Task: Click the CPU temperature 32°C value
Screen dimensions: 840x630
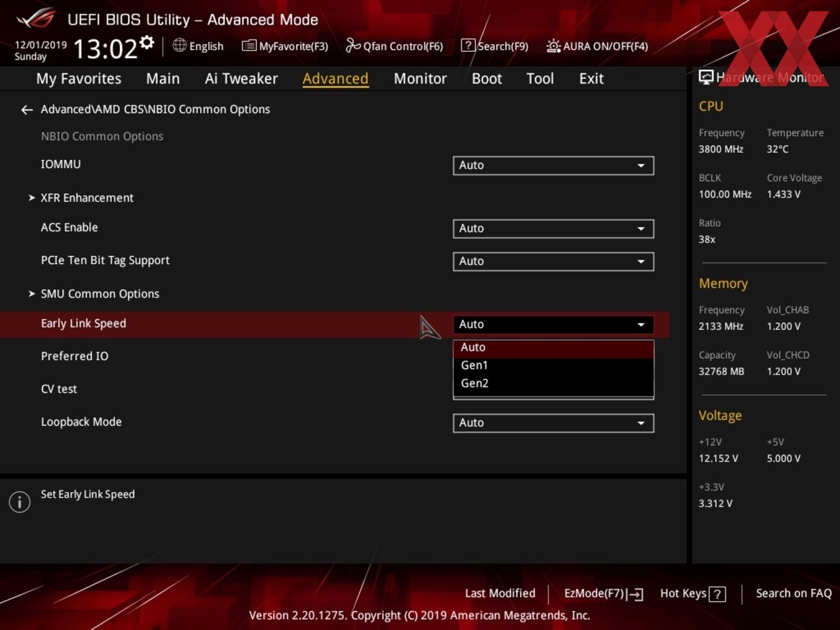Action: coord(778,149)
